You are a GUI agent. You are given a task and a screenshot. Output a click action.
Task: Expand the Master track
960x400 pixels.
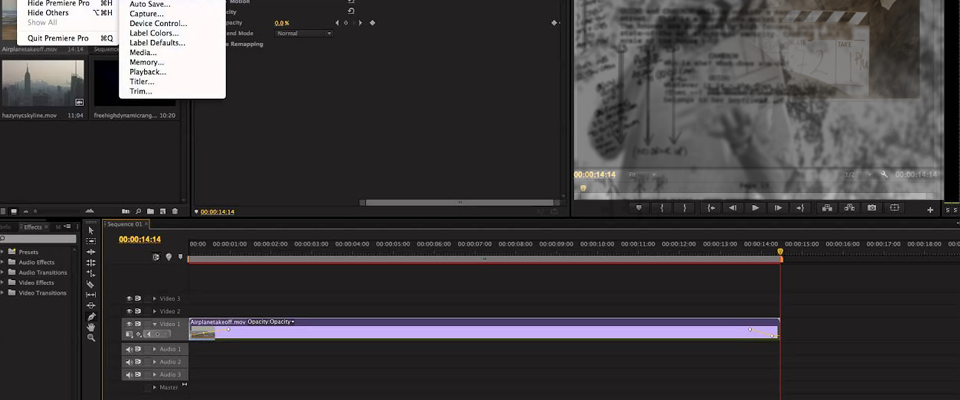coord(154,388)
